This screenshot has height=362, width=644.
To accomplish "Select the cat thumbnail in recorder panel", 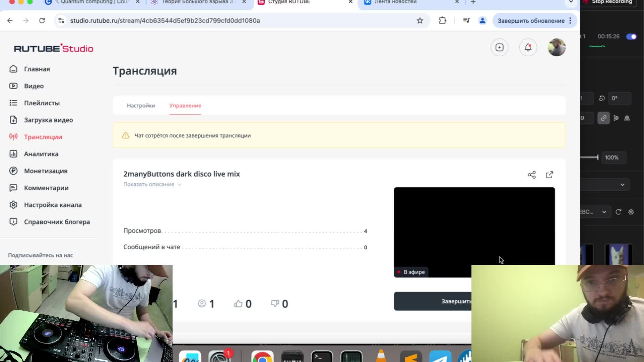I will tap(619, 254).
